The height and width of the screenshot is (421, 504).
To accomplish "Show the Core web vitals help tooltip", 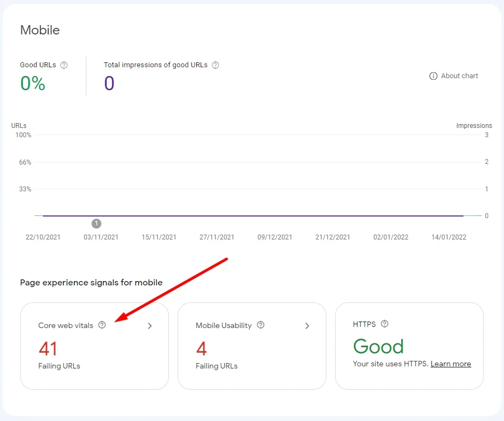I will 102,325.
